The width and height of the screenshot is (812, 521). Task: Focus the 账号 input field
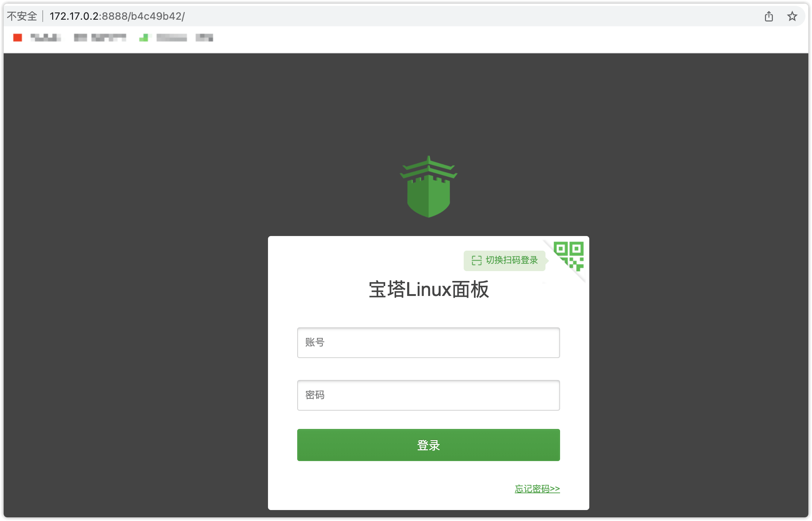[x=428, y=342]
